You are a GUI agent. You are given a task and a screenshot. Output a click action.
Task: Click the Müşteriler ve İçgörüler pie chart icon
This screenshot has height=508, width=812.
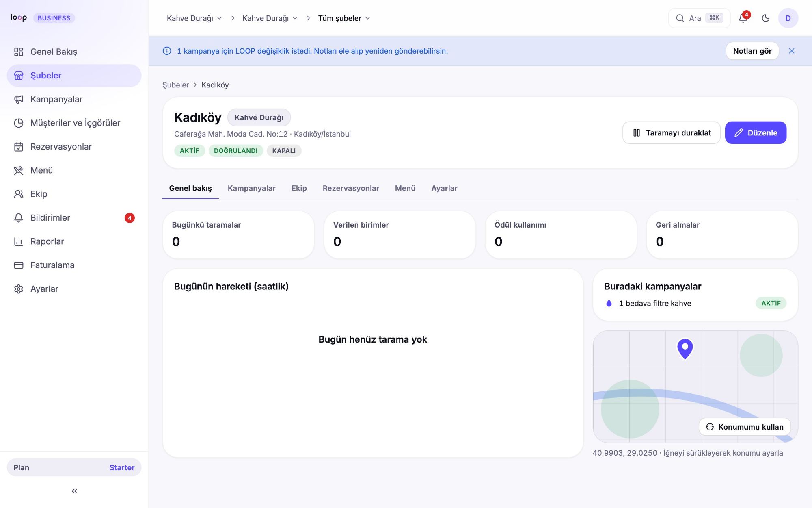click(19, 123)
